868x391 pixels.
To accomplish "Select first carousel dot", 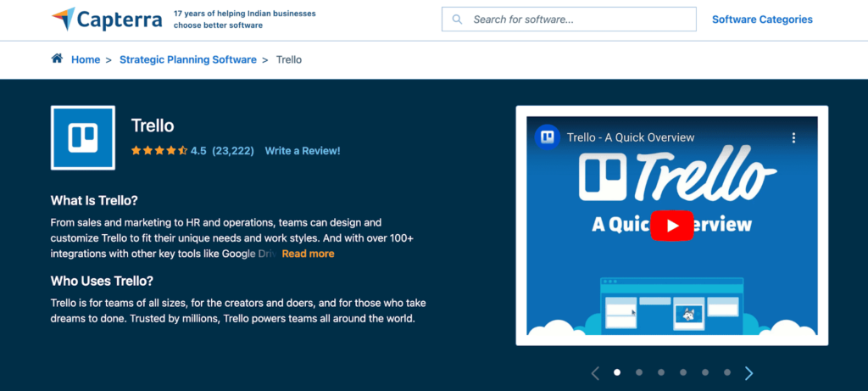I will click(x=617, y=372).
